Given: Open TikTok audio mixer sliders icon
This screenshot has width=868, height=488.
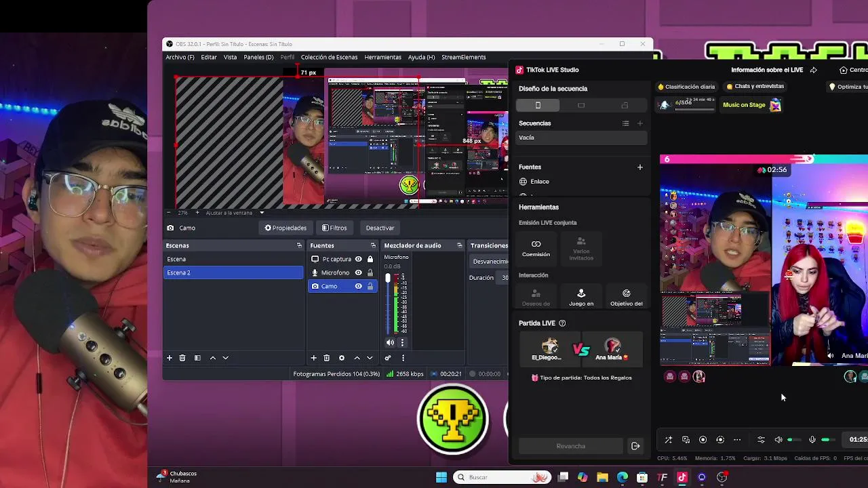Looking at the screenshot, I should tap(761, 439).
